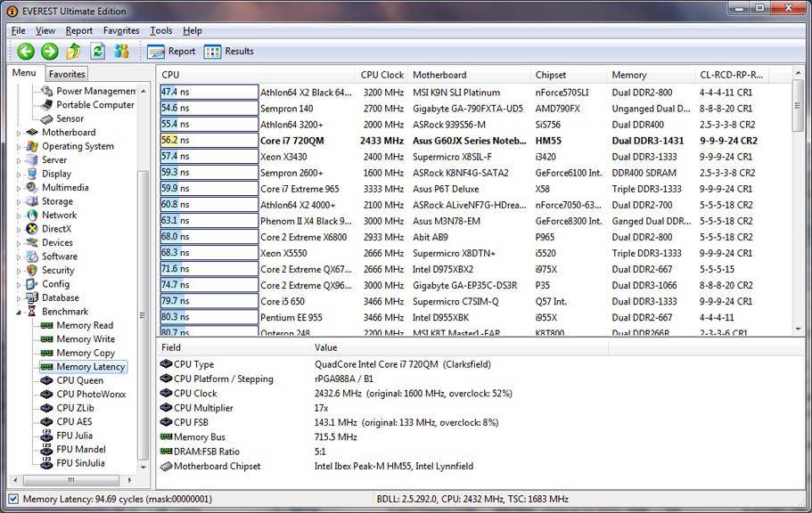The height and width of the screenshot is (513, 812).
Task: Select the CPU ZLib benchmark icon
Action: [x=46, y=408]
